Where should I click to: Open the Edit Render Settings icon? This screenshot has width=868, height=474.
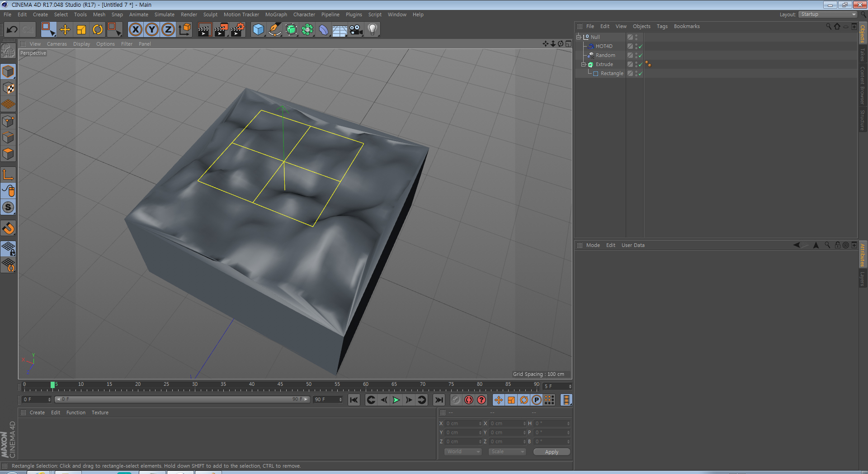click(x=238, y=30)
